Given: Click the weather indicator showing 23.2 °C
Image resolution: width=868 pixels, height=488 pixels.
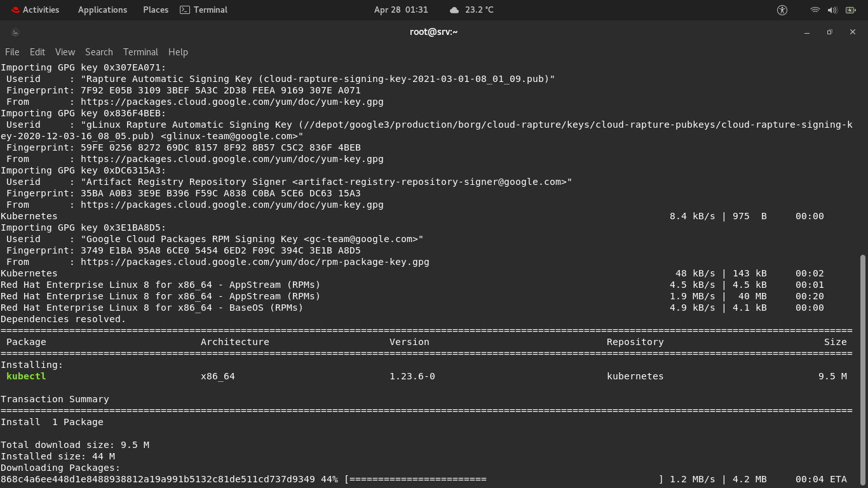Looking at the screenshot, I should click(x=471, y=10).
